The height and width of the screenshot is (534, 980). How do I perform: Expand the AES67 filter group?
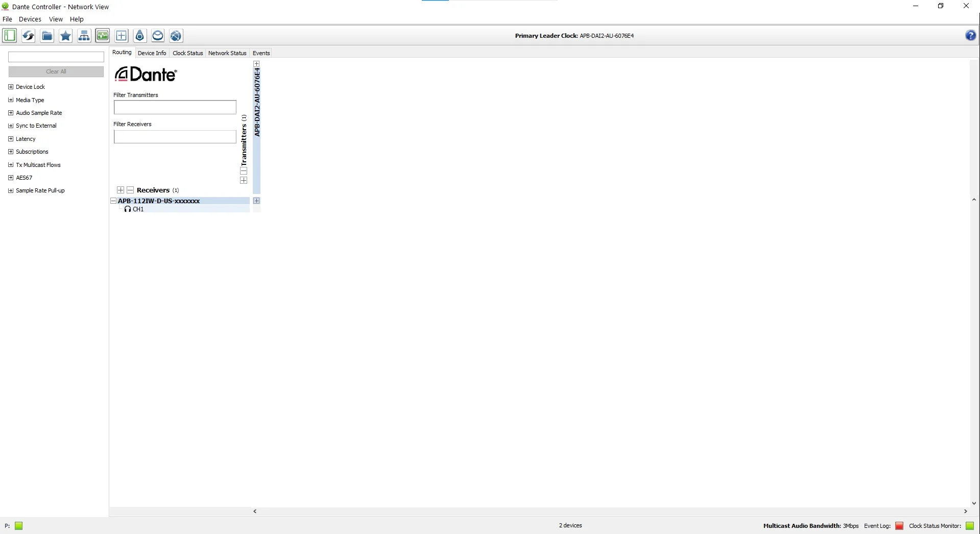[x=11, y=178]
